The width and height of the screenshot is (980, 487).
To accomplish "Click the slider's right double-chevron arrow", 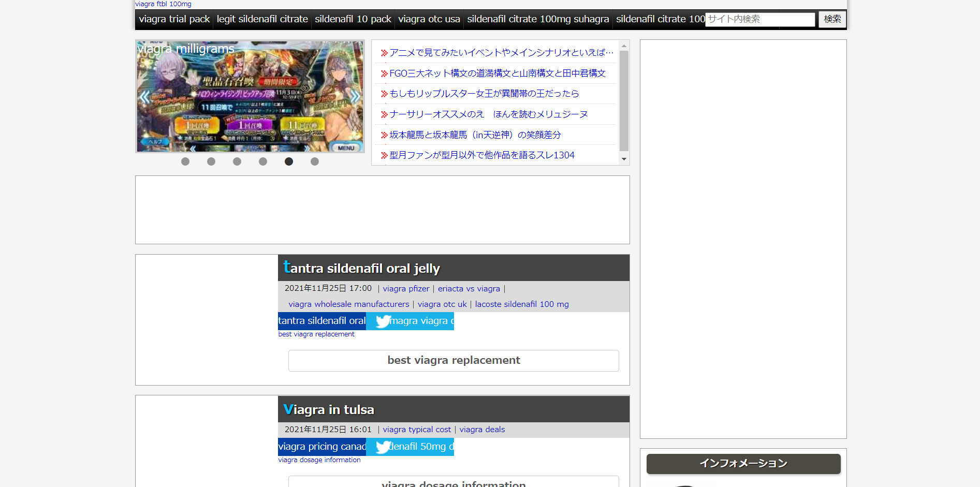I will click(355, 97).
